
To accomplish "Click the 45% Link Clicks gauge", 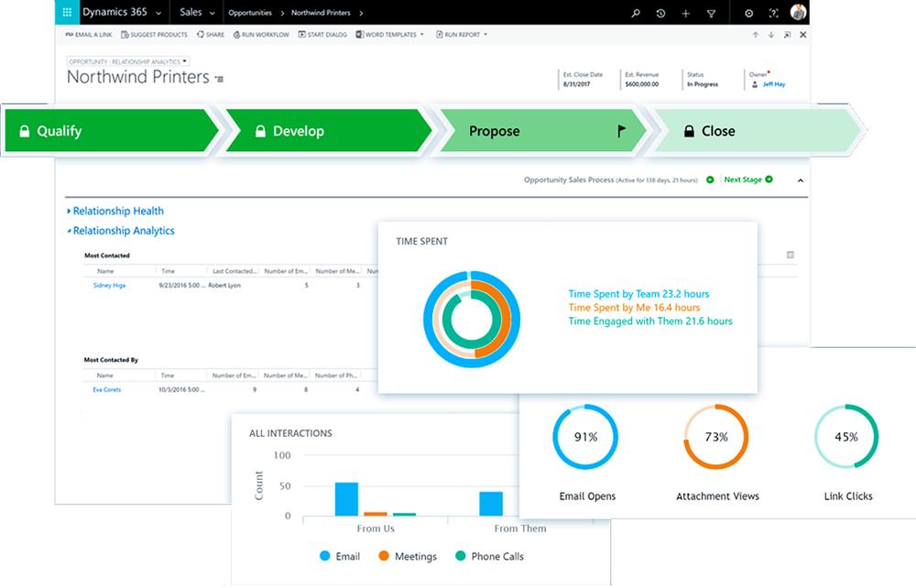I will coord(846,437).
